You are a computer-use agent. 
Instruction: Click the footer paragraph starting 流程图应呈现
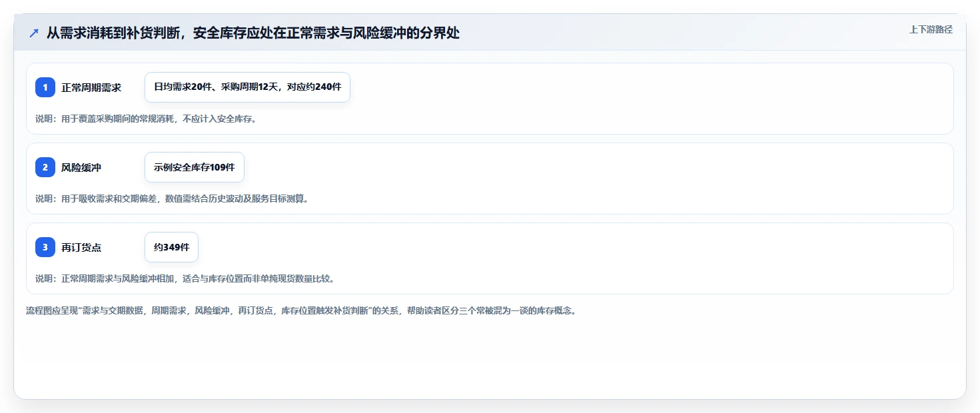pyautogui.click(x=300, y=310)
